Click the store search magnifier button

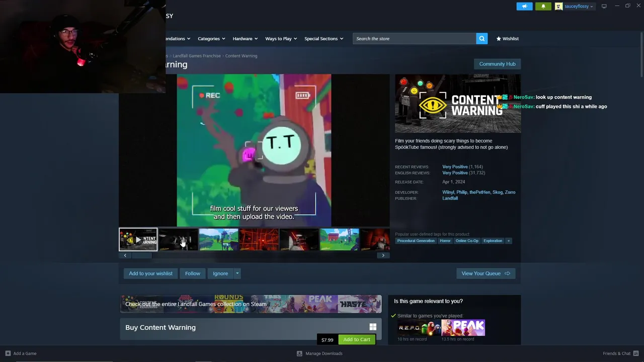(481, 39)
